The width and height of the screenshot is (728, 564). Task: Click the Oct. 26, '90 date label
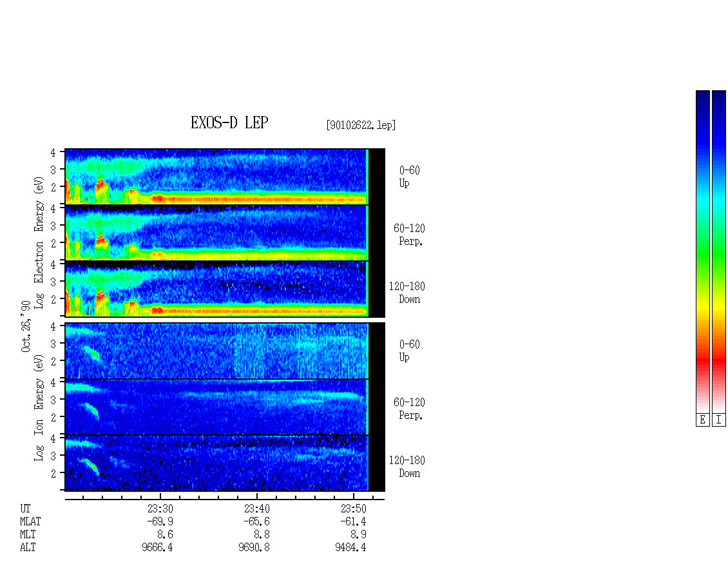click(x=26, y=326)
